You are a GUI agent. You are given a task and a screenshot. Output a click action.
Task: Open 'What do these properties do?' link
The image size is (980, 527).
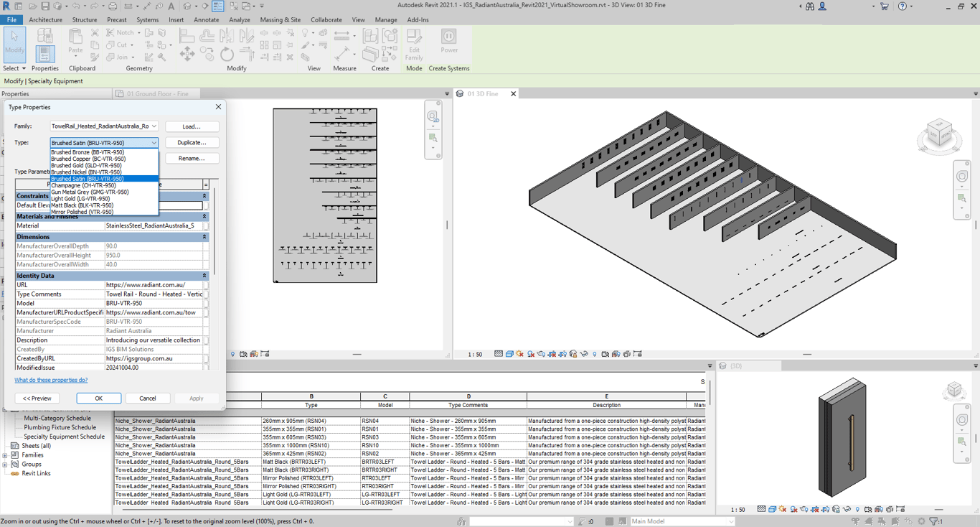51,380
